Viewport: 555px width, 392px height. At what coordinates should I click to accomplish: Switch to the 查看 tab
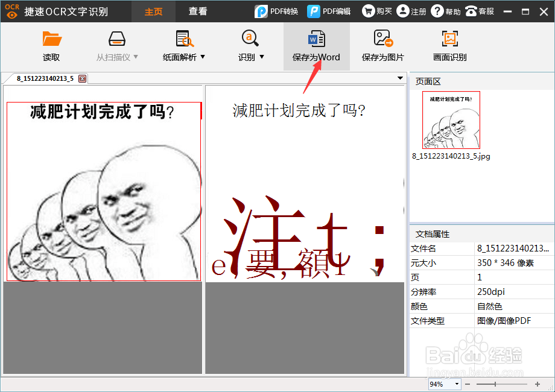(197, 11)
